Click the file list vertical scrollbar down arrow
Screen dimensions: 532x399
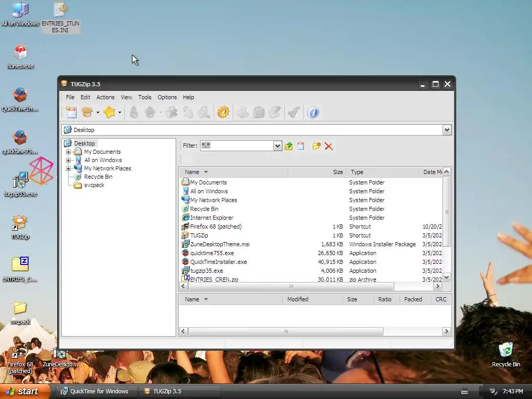point(446,277)
